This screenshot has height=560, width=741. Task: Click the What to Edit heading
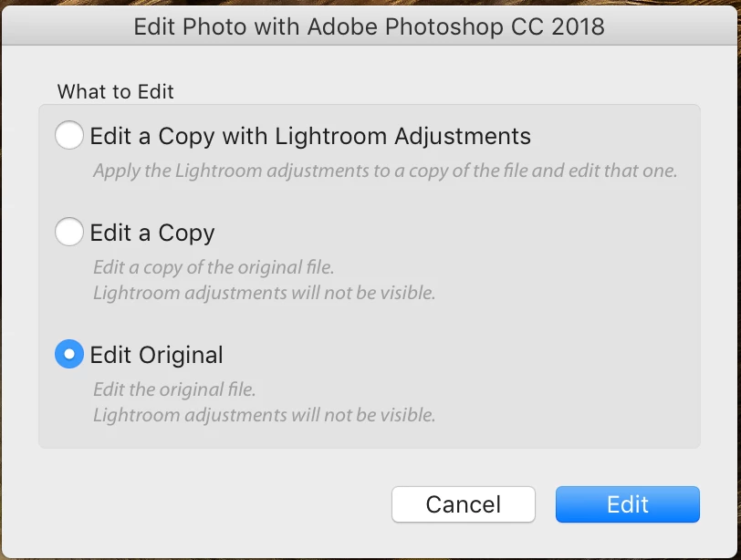[115, 91]
